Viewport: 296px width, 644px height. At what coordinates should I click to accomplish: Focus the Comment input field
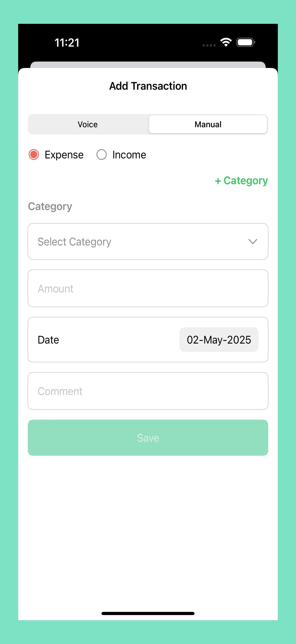148,391
